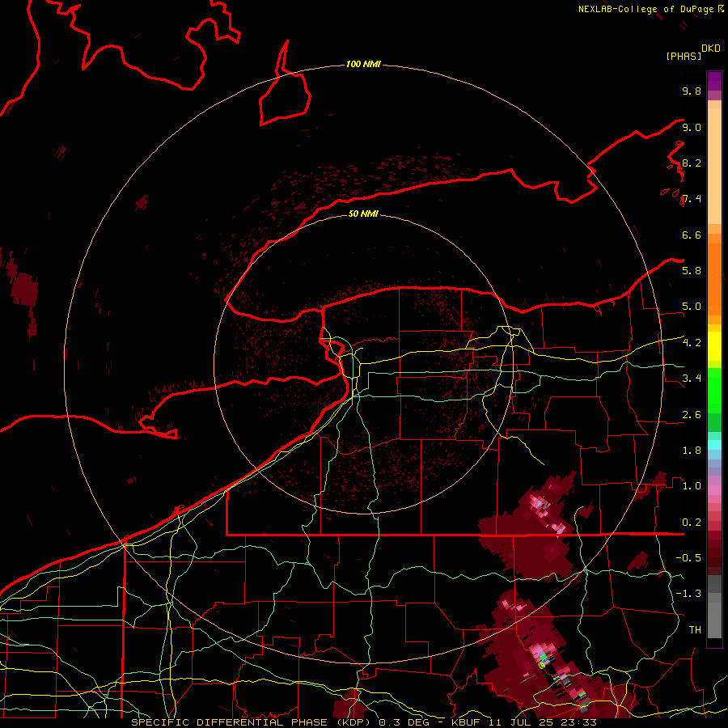This screenshot has width=728, height=728.
Task: Click the [PHAS] legend unit label
Action: pos(684,56)
